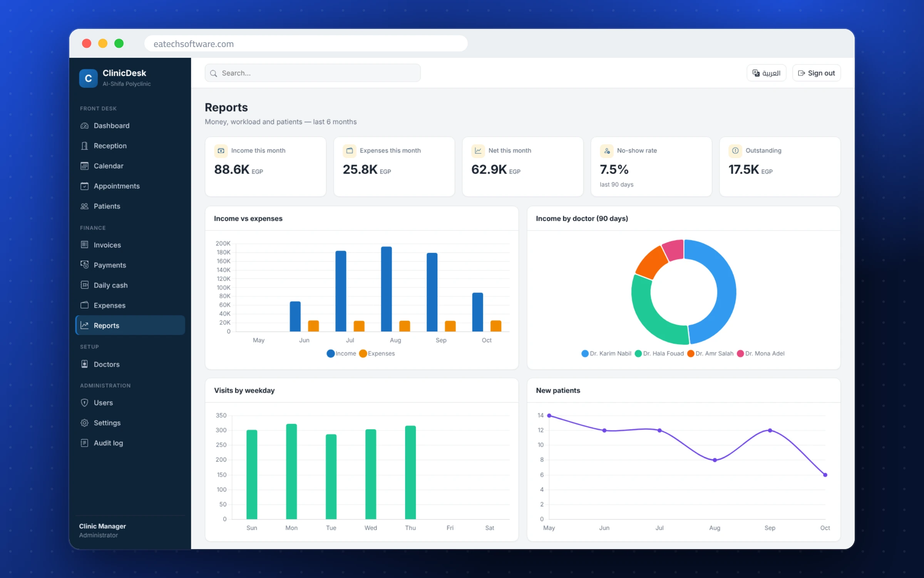Screen dimensions: 924x578
Task: Click the Invoices list icon
Action: (84, 245)
